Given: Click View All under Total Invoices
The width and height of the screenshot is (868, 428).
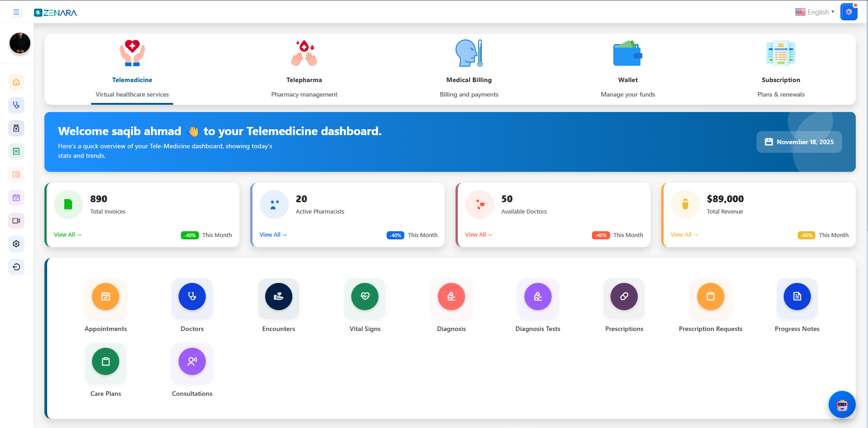Looking at the screenshot, I should pyautogui.click(x=68, y=235).
